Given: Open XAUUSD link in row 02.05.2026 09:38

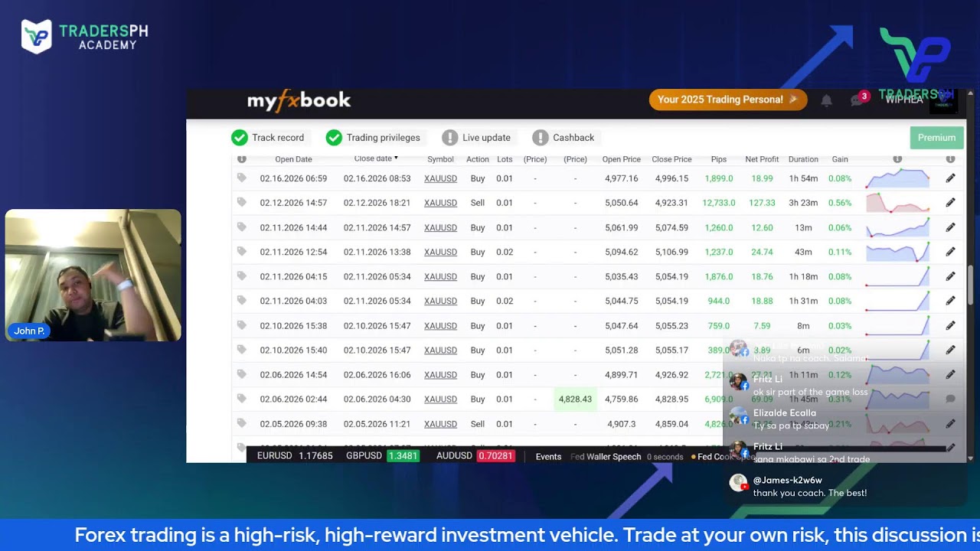Looking at the screenshot, I should pyautogui.click(x=440, y=423).
